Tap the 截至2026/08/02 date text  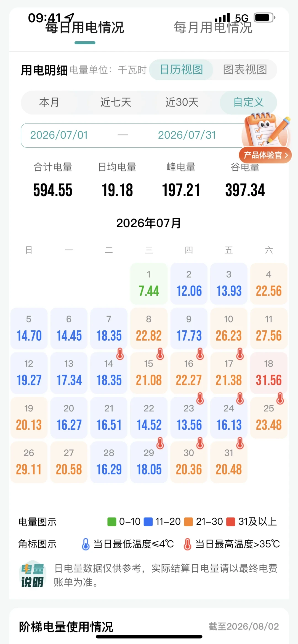pos(244,626)
